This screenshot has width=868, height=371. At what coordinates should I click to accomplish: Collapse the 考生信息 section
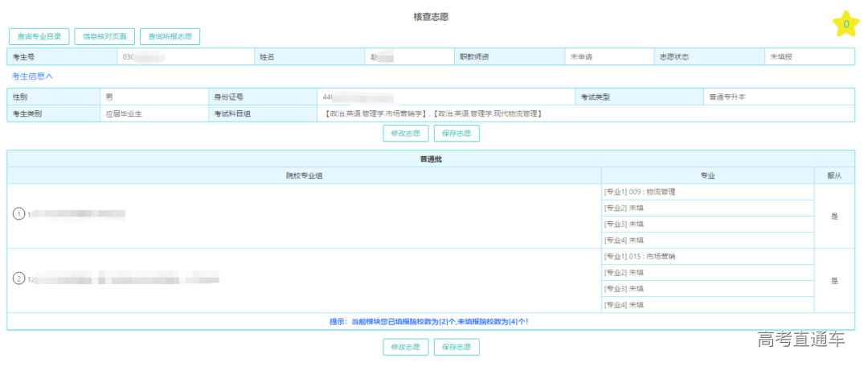(32, 76)
